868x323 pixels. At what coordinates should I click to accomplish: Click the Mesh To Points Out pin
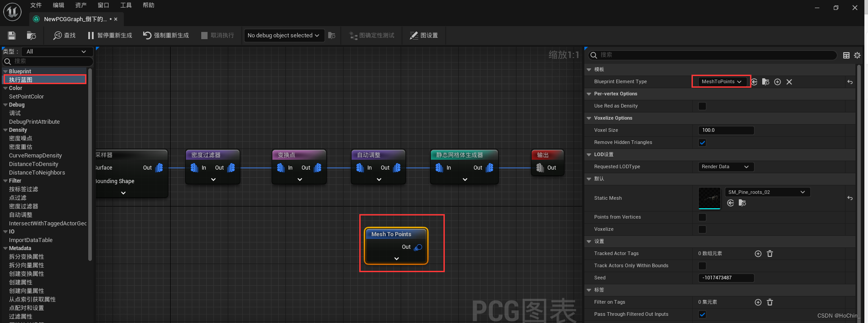(418, 247)
